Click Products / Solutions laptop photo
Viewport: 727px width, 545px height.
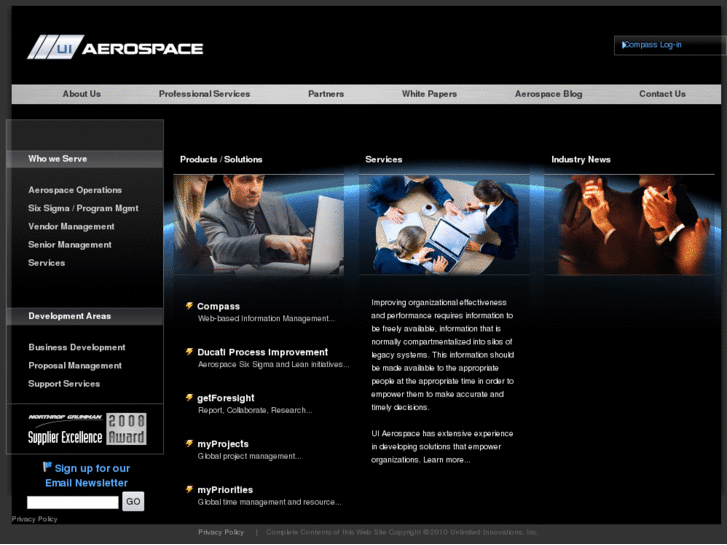tap(259, 225)
